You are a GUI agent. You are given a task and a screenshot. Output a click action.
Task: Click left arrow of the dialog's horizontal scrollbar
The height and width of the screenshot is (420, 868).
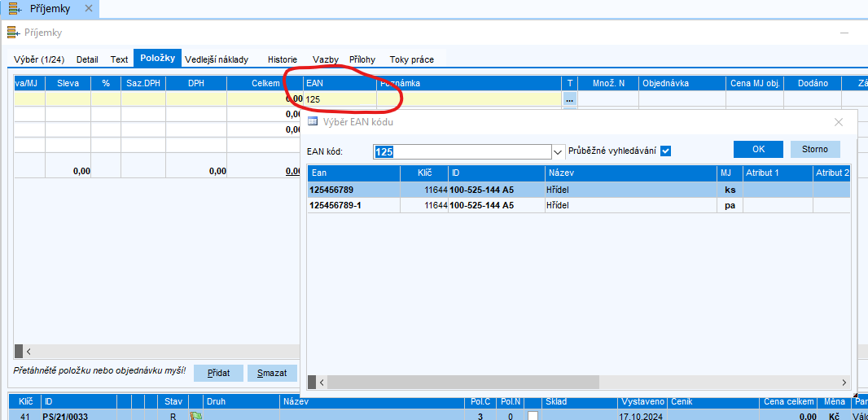tap(321, 383)
